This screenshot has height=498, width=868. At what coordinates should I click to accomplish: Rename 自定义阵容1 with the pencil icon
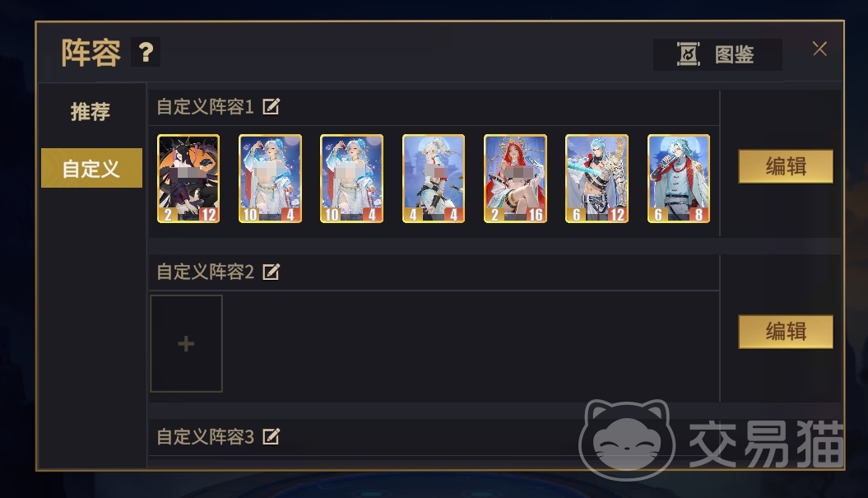(x=272, y=106)
